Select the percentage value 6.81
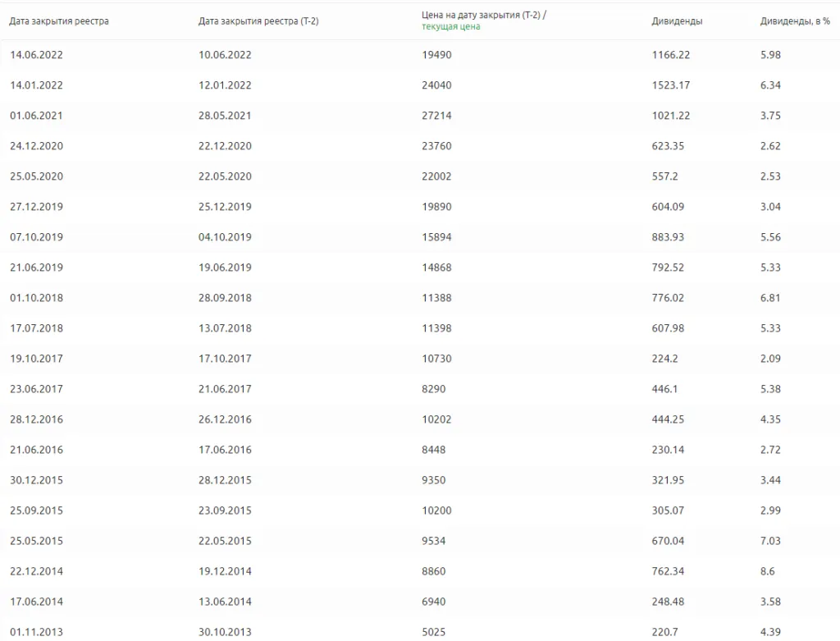Viewport: 840px width, 641px height. point(770,297)
